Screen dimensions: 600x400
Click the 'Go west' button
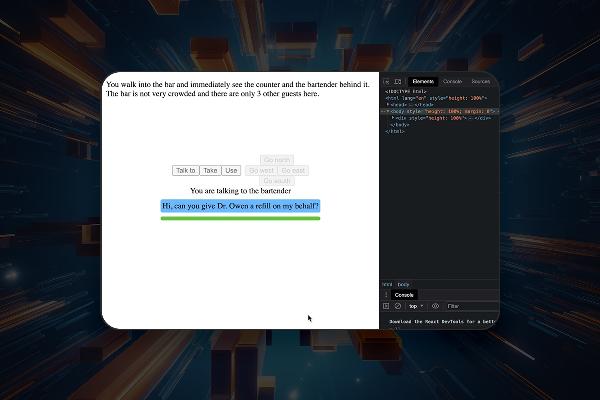[x=261, y=170]
